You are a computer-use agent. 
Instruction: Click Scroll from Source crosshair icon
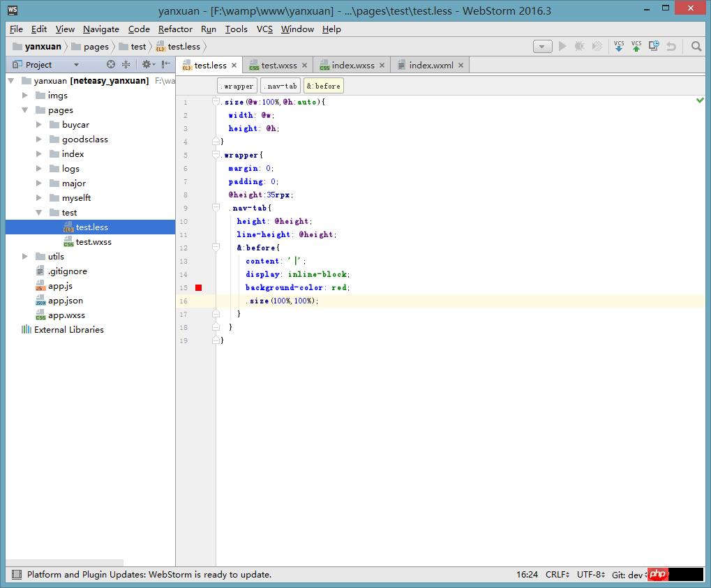pyautogui.click(x=110, y=64)
